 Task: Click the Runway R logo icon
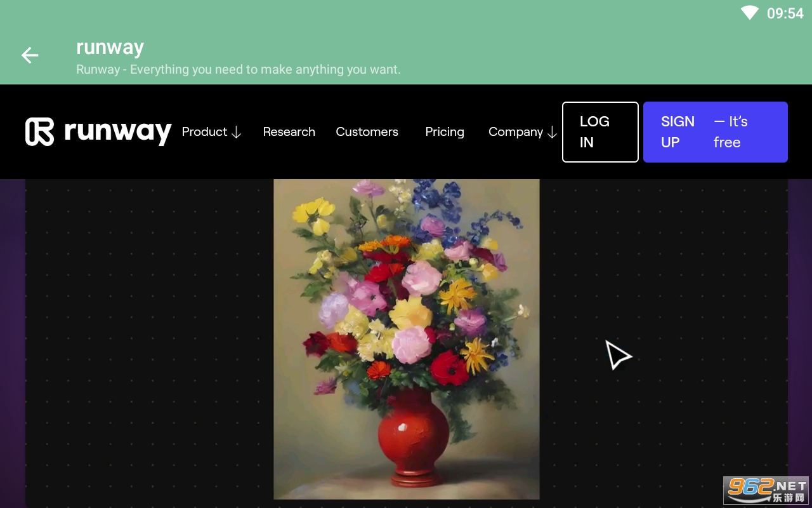[39, 131]
